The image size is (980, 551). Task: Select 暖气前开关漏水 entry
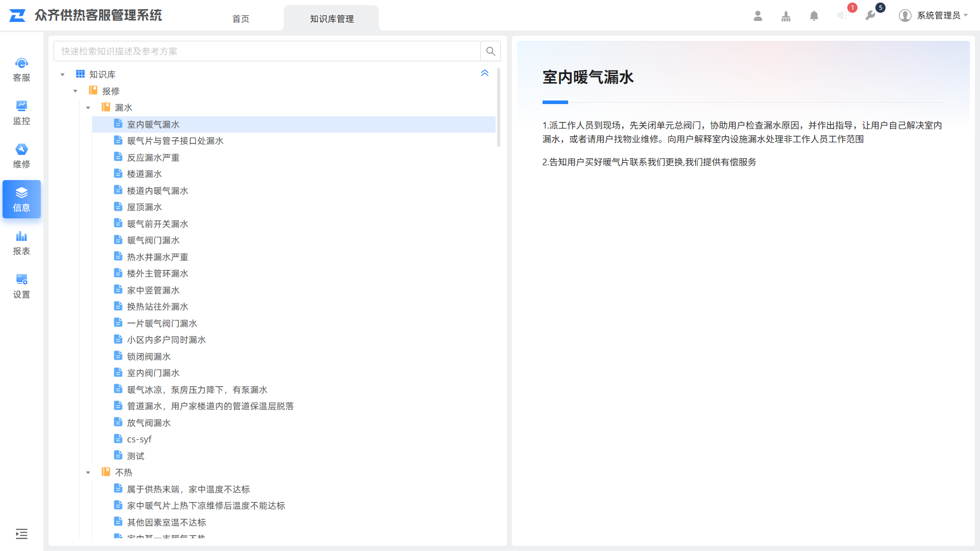158,224
